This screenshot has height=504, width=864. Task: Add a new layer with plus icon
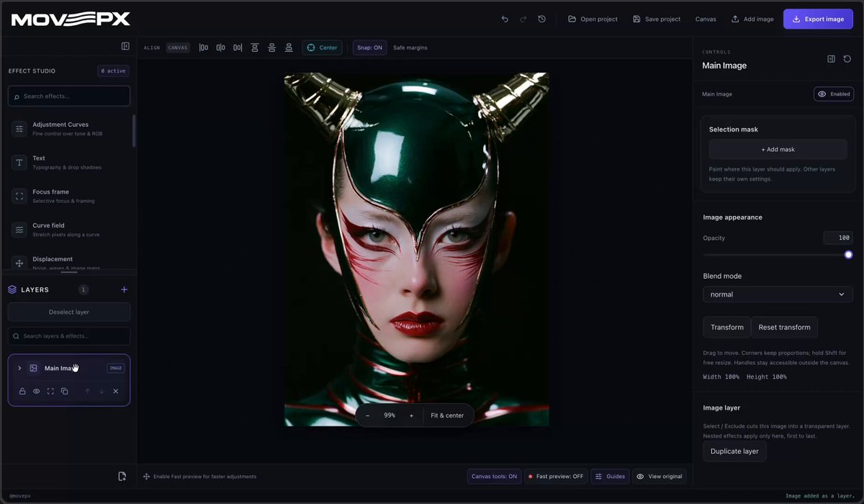[x=124, y=289]
